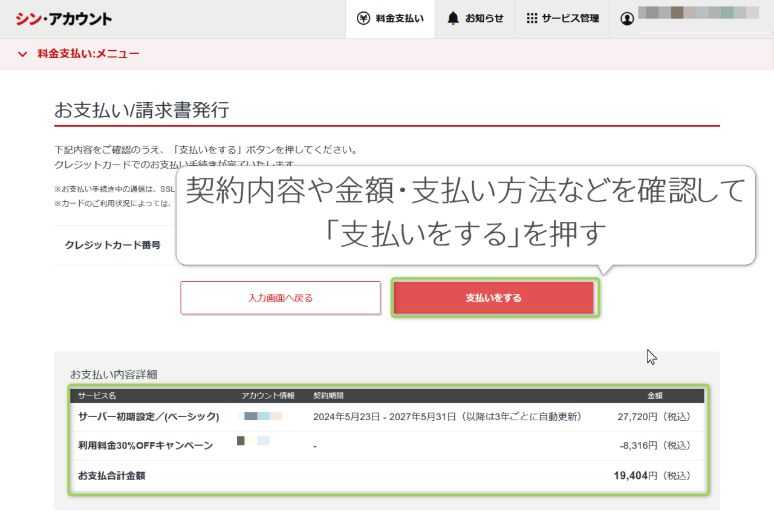Select the クレジットカード番号 label

(113, 245)
